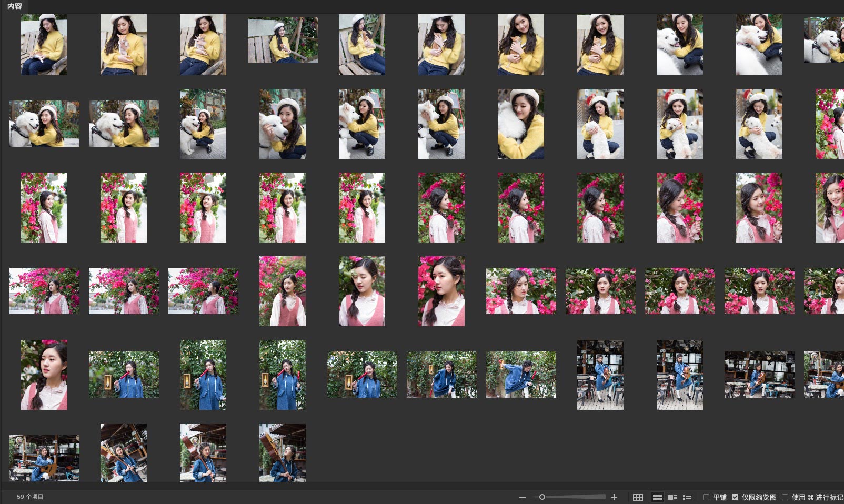Click the 59 个项目 status text
Image resolution: width=844 pixels, height=504 pixels.
(30, 497)
